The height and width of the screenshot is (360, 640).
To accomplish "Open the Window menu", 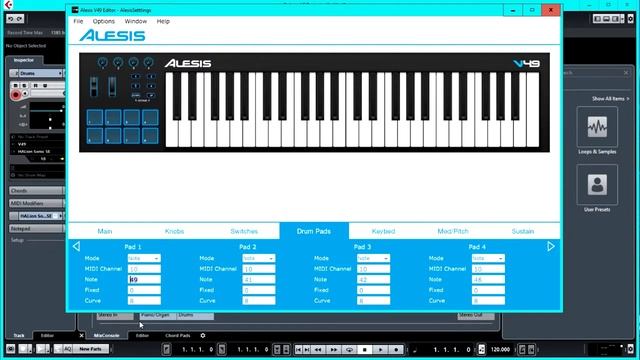I will [136, 21].
